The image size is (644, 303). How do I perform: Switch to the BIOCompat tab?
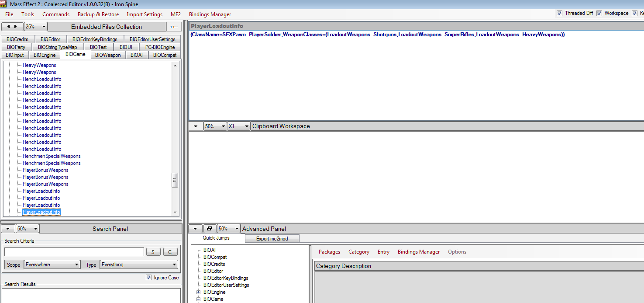tap(165, 55)
